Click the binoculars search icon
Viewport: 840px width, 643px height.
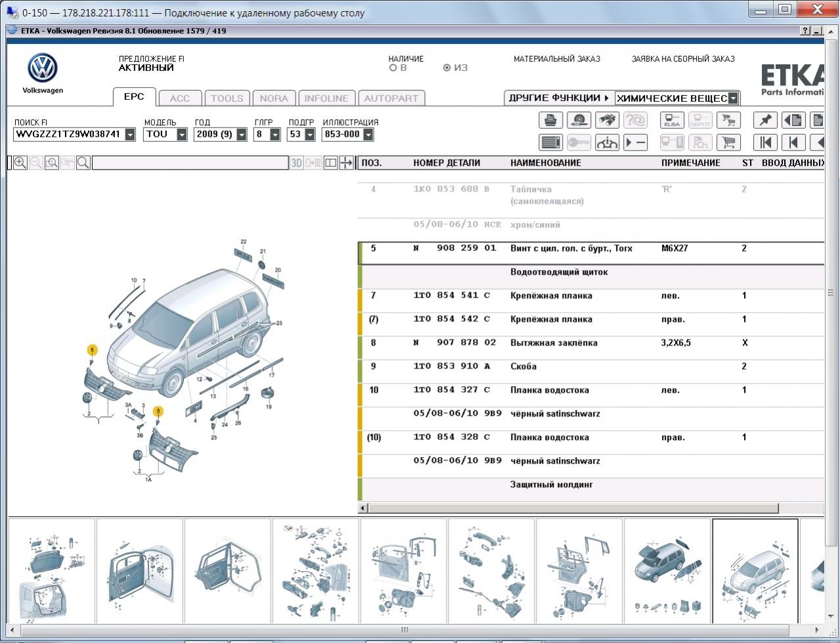[x=607, y=120]
